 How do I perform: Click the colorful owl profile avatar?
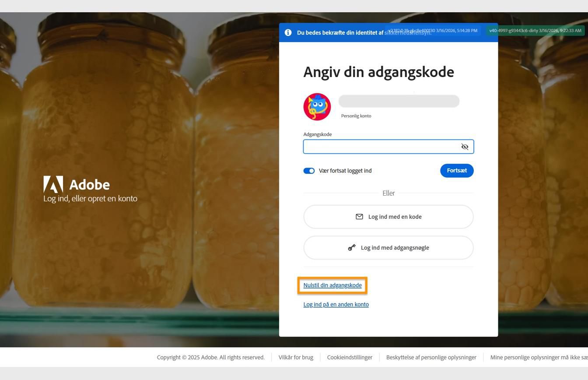click(x=317, y=106)
